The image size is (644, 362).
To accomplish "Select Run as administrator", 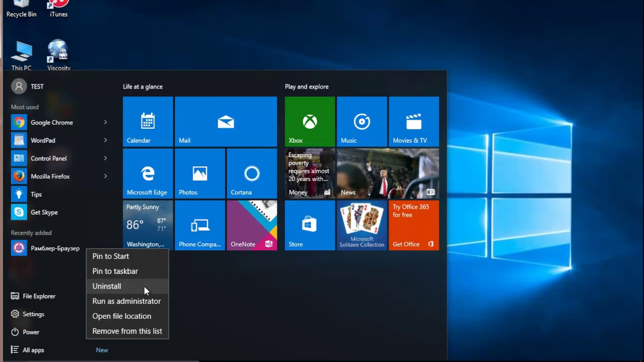I will [x=127, y=301].
